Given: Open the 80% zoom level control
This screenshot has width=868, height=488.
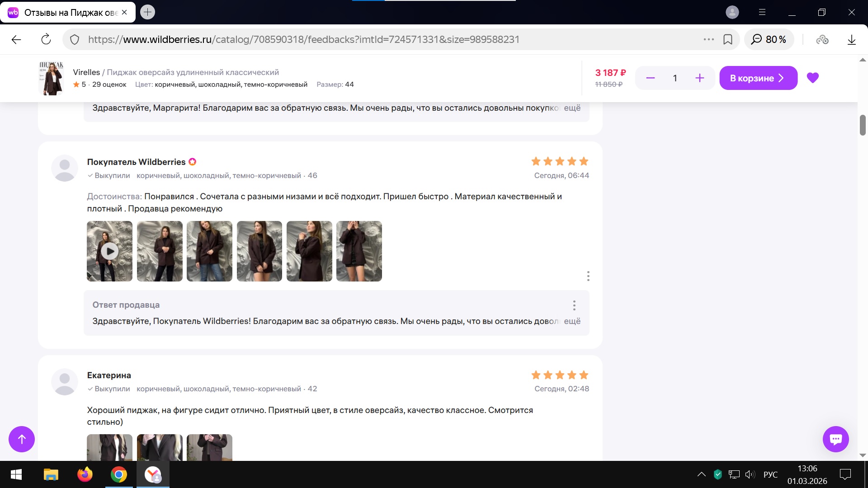Looking at the screenshot, I should click(x=769, y=40).
